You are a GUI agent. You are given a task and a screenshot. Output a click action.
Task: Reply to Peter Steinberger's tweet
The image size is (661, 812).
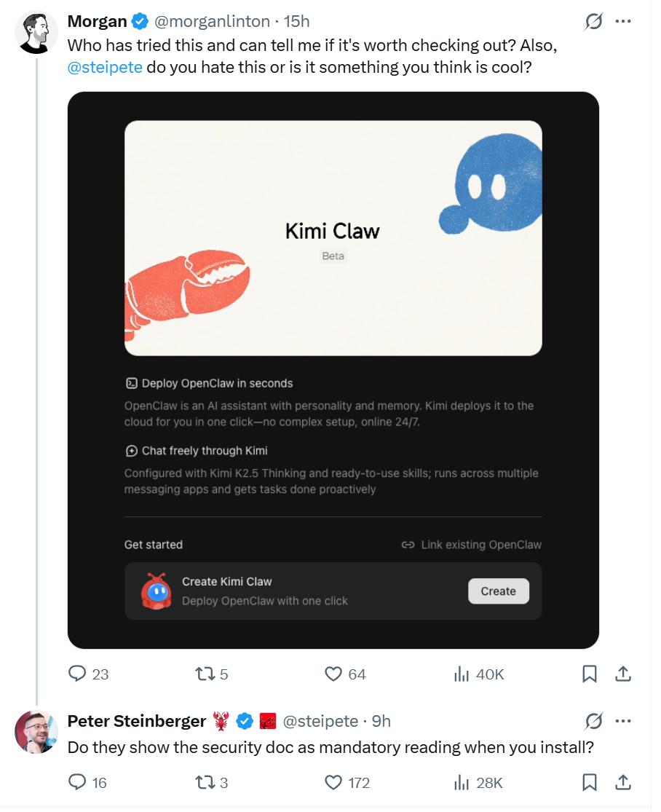point(78,783)
